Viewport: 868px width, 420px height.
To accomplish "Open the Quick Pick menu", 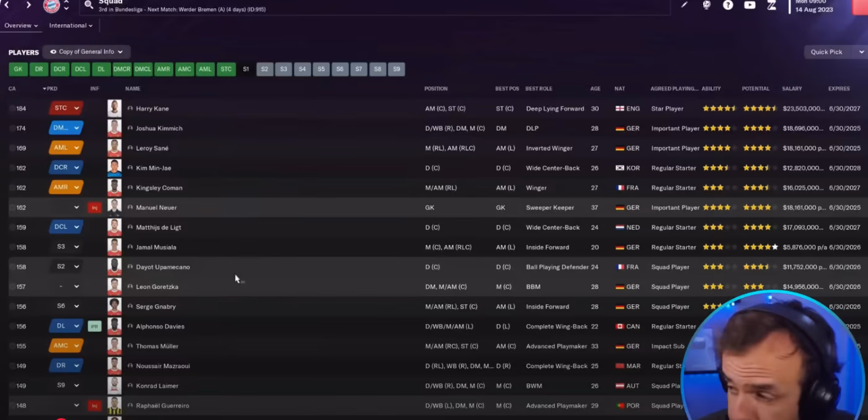I will coord(834,51).
